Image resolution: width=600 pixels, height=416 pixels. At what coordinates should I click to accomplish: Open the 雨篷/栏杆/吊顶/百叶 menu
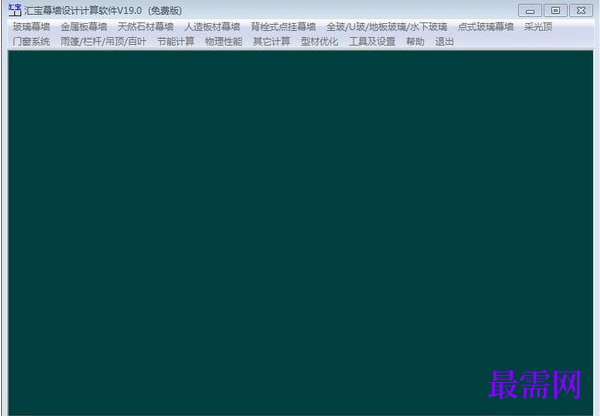tap(103, 41)
